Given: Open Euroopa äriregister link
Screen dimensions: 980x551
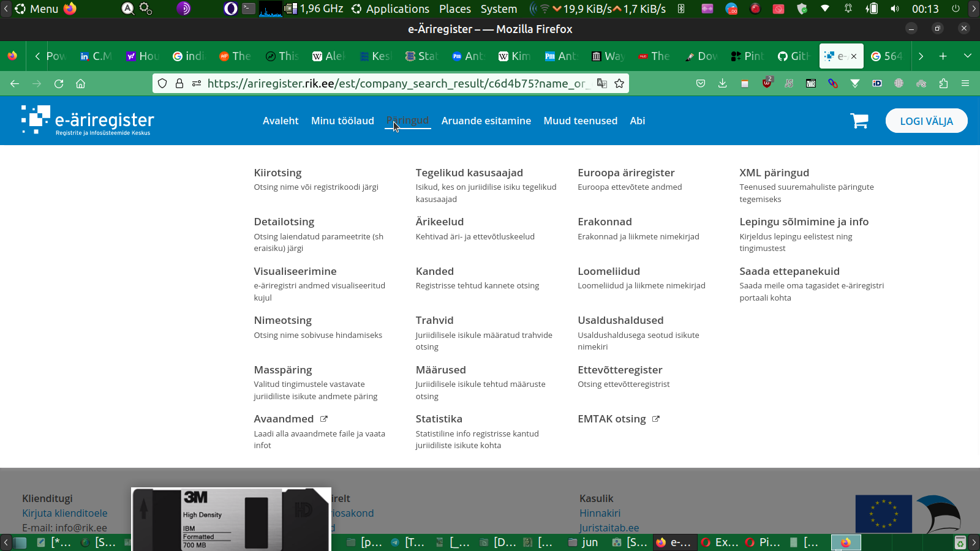Looking at the screenshot, I should click(626, 173).
